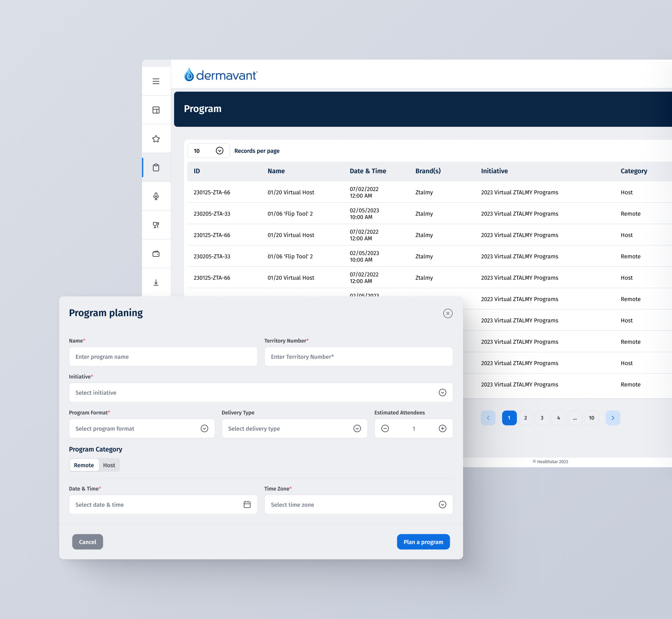Image resolution: width=672 pixels, height=619 pixels.
Task: Go to page 3
Action: (542, 418)
